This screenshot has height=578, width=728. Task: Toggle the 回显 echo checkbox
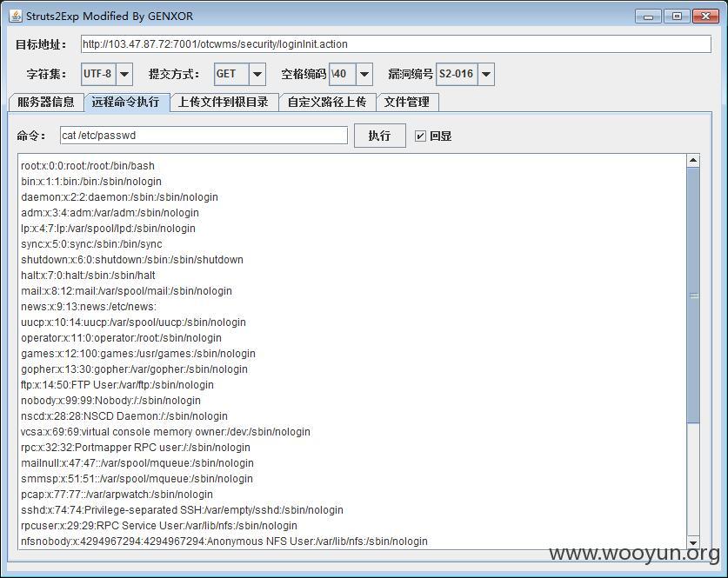(x=420, y=136)
